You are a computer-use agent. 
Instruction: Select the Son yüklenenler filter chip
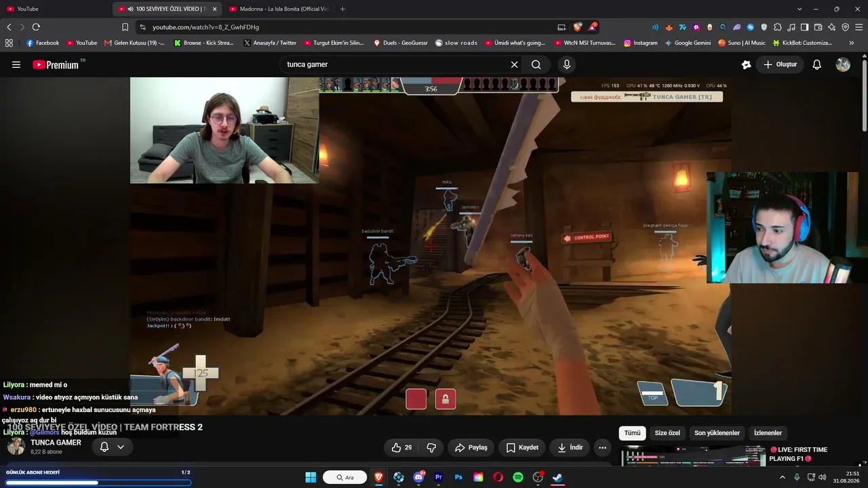[717, 433]
